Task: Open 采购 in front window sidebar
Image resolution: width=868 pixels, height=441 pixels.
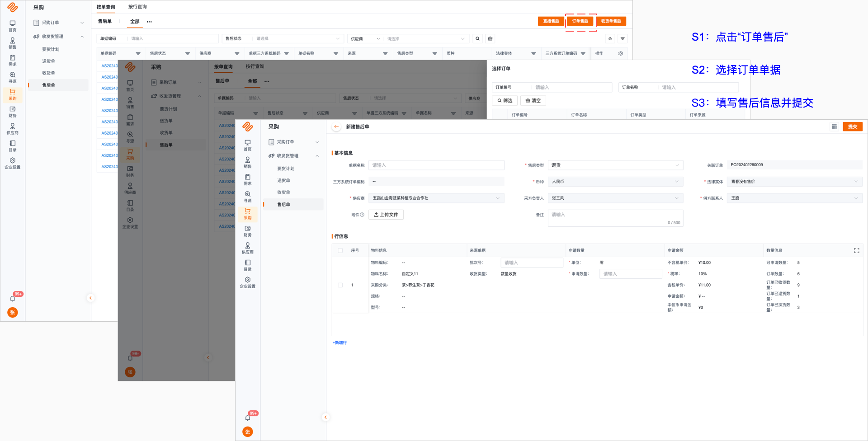Action: click(248, 214)
